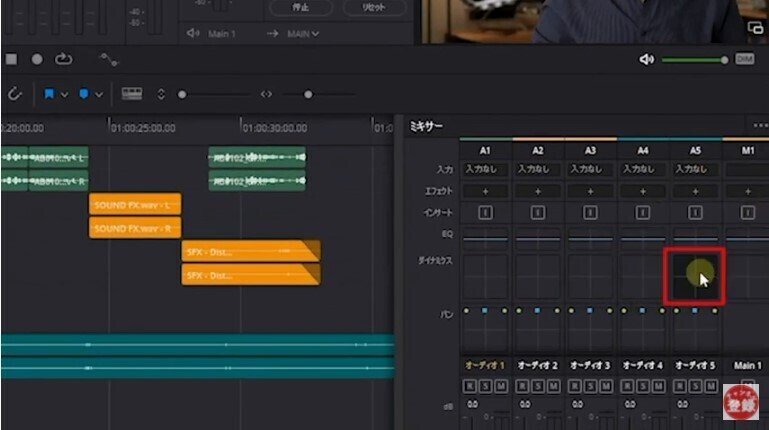Toggle the DIM button
Viewport: 769px width, 430px height.
(x=744, y=59)
